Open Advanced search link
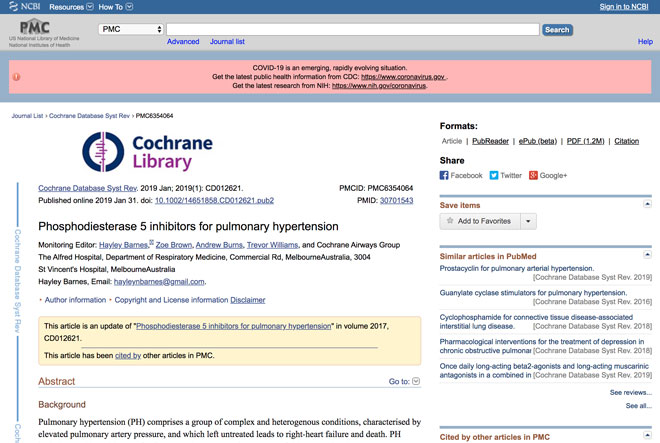The height and width of the screenshot is (443, 660). 183,41
